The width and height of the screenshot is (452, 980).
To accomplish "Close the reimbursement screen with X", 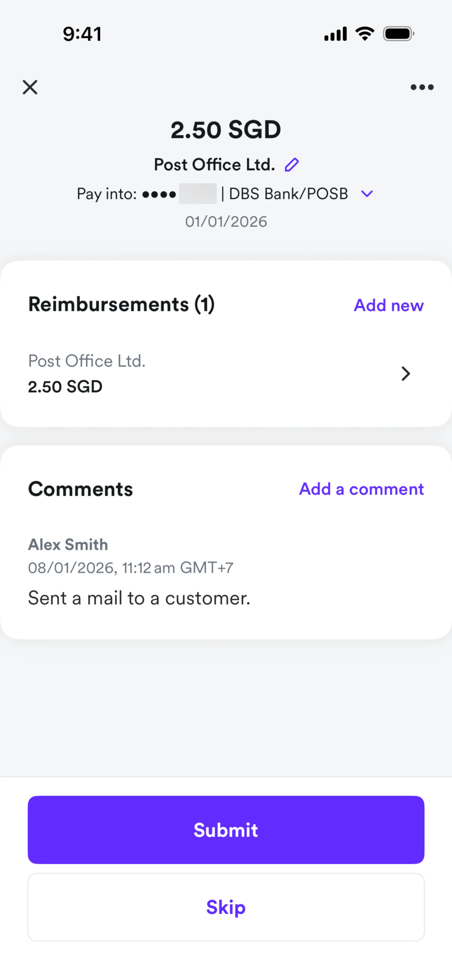I will click(30, 87).
